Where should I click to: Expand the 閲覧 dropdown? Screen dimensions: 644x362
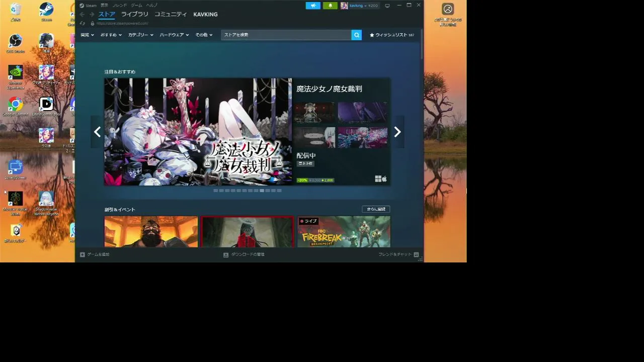pyautogui.click(x=87, y=35)
